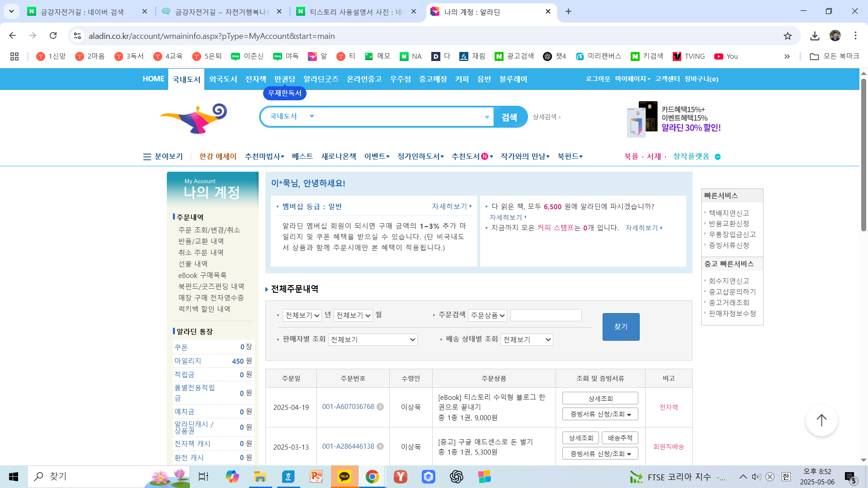The image size is (868, 488).
Task: Open the 판매자별 조회 dropdown
Action: (x=373, y=340)
